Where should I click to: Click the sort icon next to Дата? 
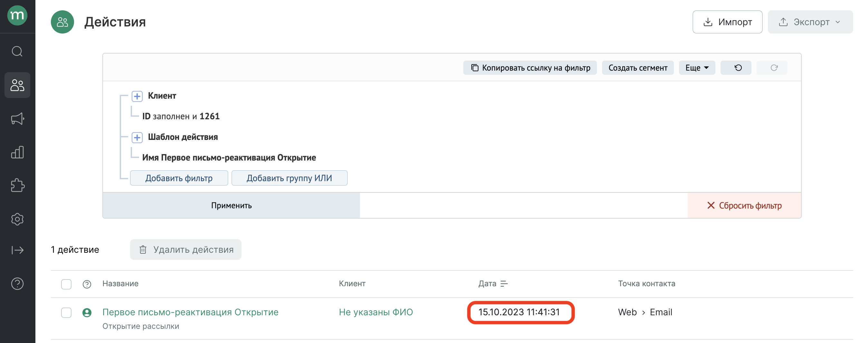(x=504, y=284)
